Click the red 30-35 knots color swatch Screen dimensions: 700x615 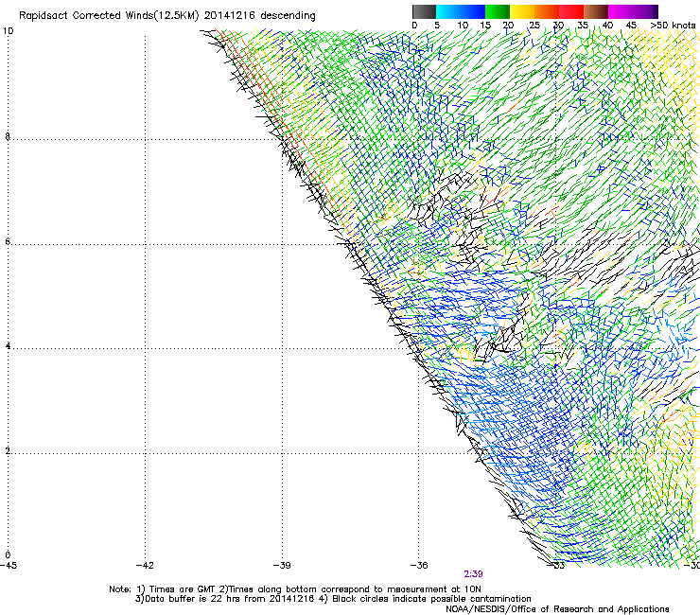click(571, 11)
